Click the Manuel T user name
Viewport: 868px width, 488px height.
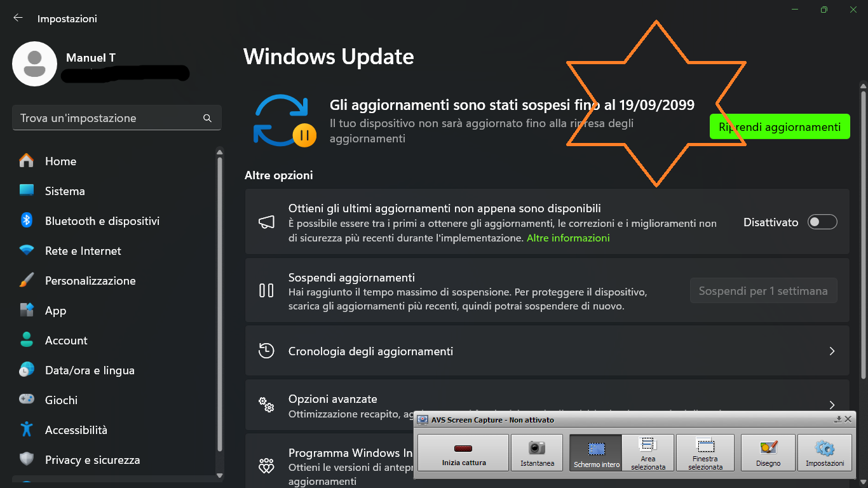[91, 58]
